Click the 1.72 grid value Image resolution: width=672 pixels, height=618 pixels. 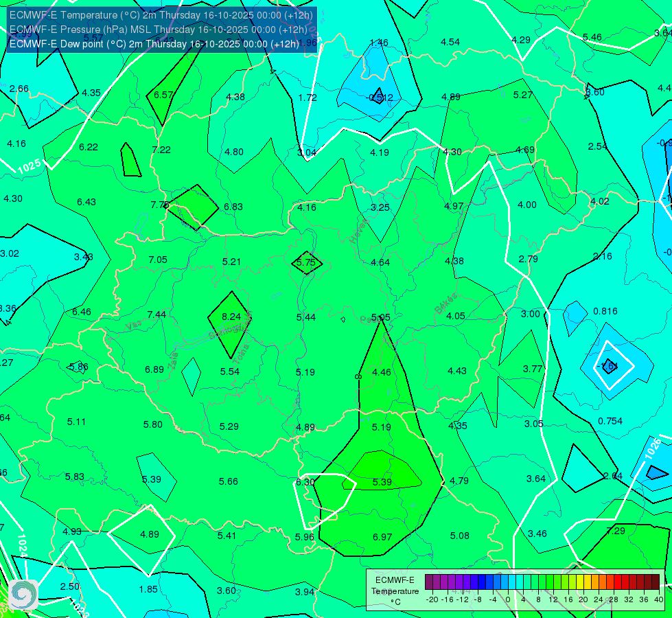[308, 98]
